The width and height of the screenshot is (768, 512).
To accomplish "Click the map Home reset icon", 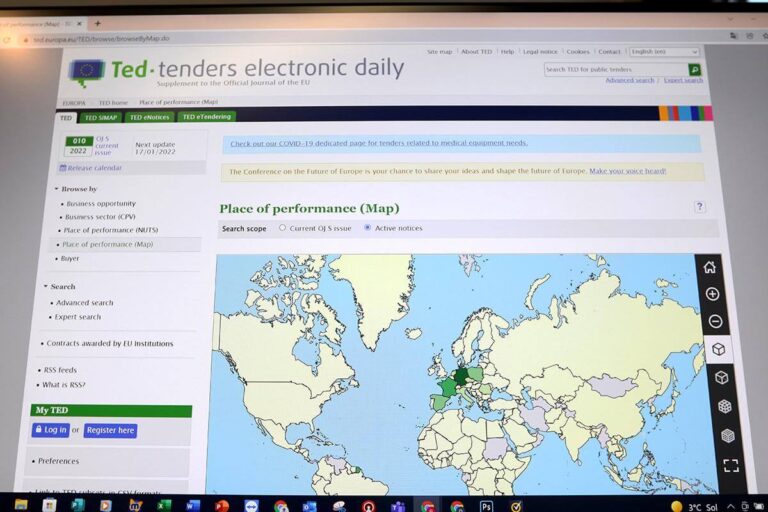I will coord(709,267).
